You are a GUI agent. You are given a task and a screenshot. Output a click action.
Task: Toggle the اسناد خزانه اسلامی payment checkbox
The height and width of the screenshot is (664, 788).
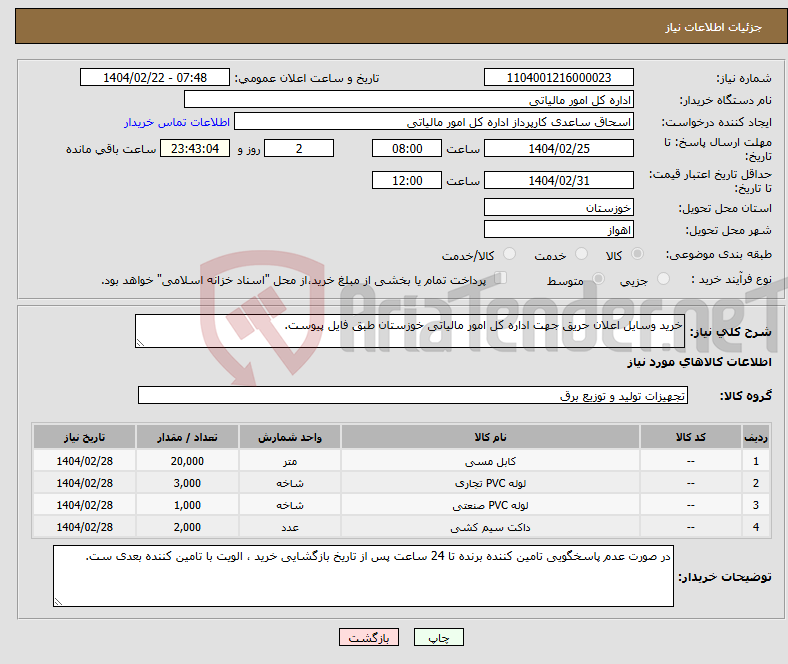(500, 278)
